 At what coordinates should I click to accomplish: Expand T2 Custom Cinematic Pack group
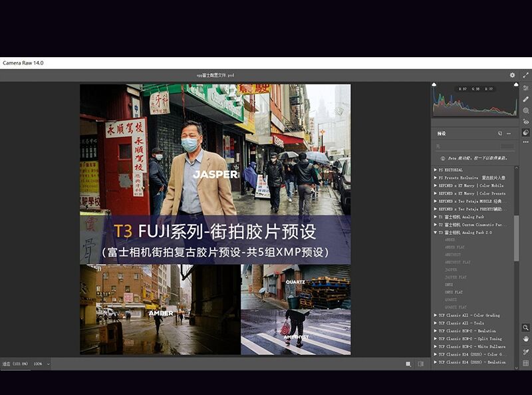coord(436,224)
